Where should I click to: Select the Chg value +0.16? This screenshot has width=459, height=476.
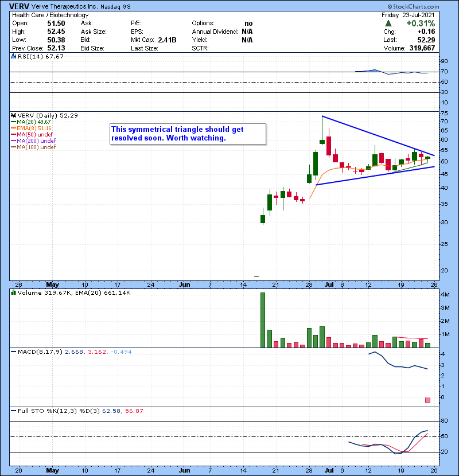(426, 32)
